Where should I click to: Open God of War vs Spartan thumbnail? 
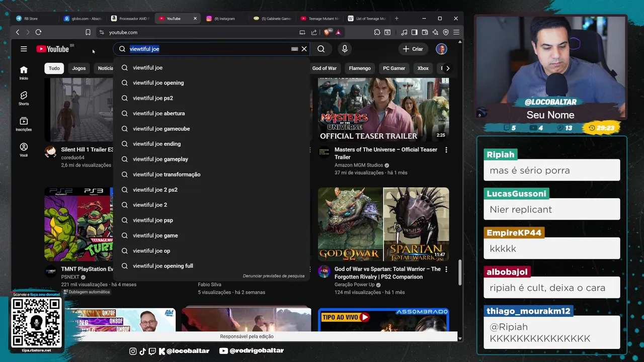(x=383, y=224)
